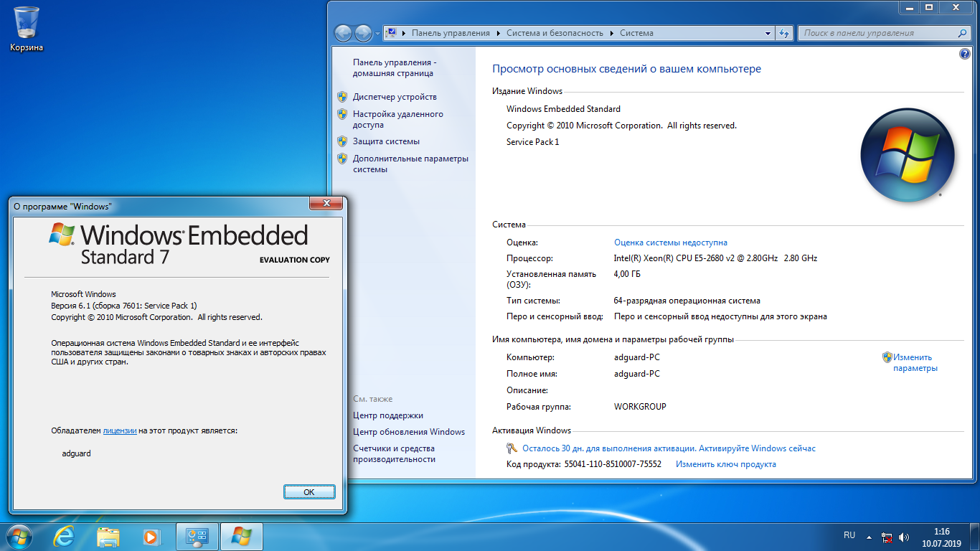Click the volume speaker tray icon
Screen dimensions: 980x551
[x=903, y=537]
